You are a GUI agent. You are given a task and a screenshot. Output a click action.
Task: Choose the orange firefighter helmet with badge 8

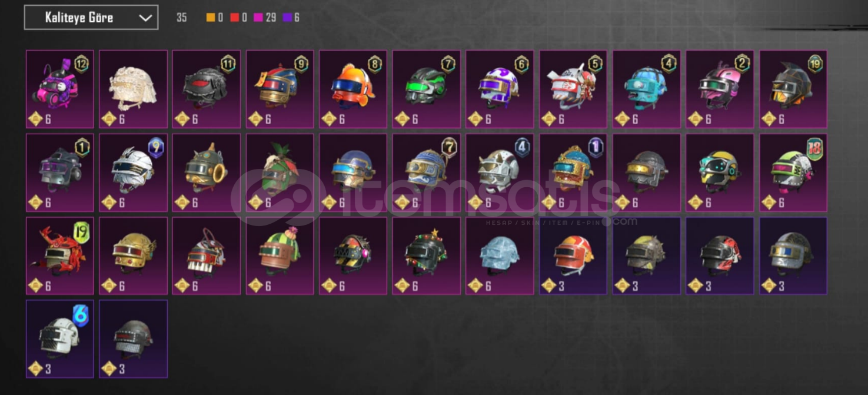click(x=353, y=89)
